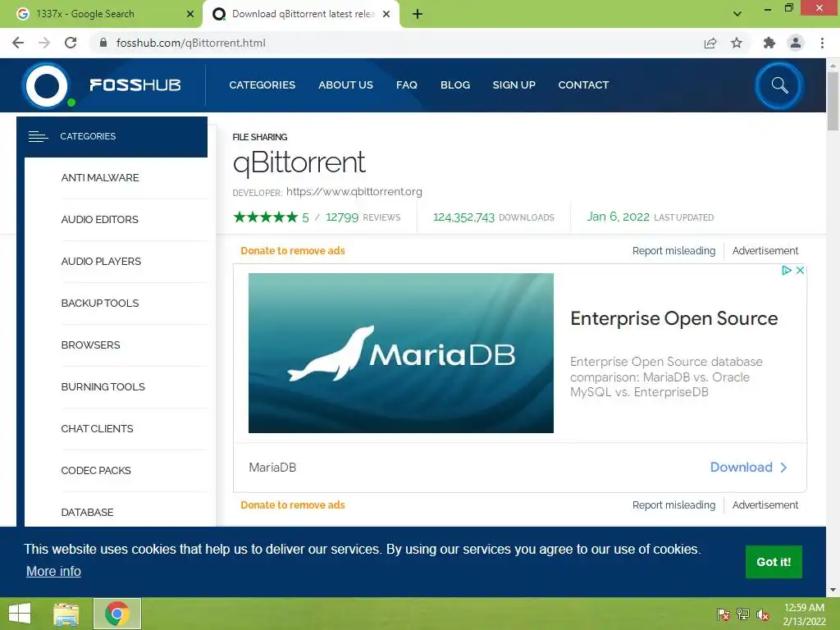This screenshot has height=630, width=840.
Task: Open ABOUT US in top navigation
Action: [x=345, y=84]
